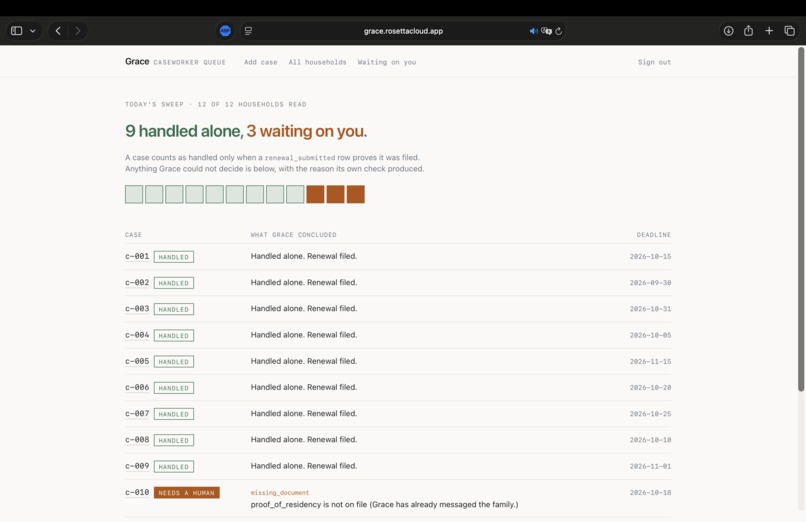Screen dimensions: 806x522
Task: Click the HANDLED badge for c-001
Action: (174, 257)
